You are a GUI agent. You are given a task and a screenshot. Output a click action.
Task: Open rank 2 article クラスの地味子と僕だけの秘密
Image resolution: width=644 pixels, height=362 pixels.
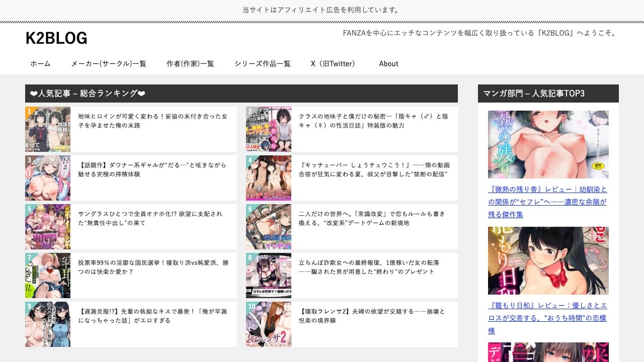pos(373,121)
